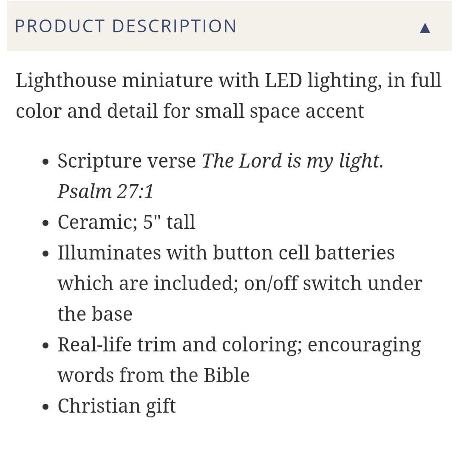Image resolution: width=459 pixels, height=476 pixels.
Task: Click 'the base' text line
Action: (x=95, y=314)
